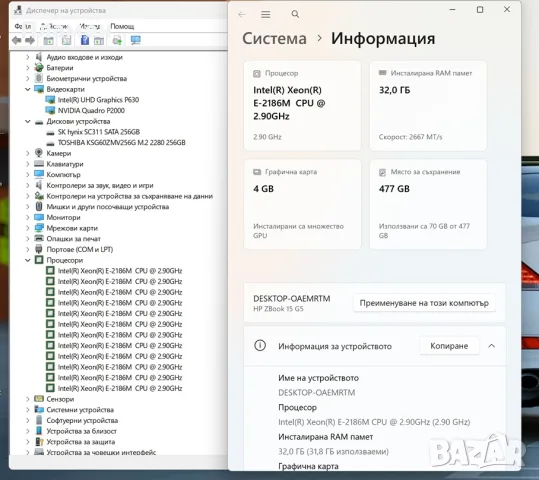Collapse the Видеокарти category
This screenshot has width=539, height=480.
28,89
